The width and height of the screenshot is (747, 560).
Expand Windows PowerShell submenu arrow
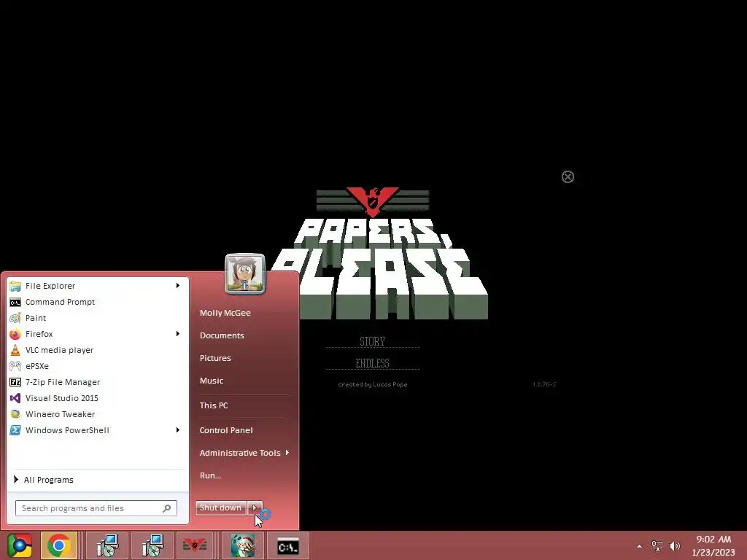tap(178, 430)
